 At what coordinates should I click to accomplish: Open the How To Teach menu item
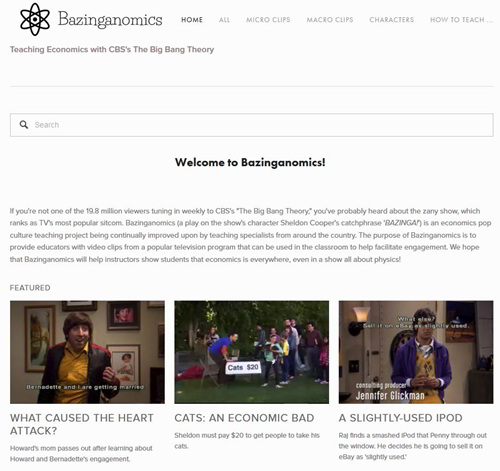pos(461,20)
